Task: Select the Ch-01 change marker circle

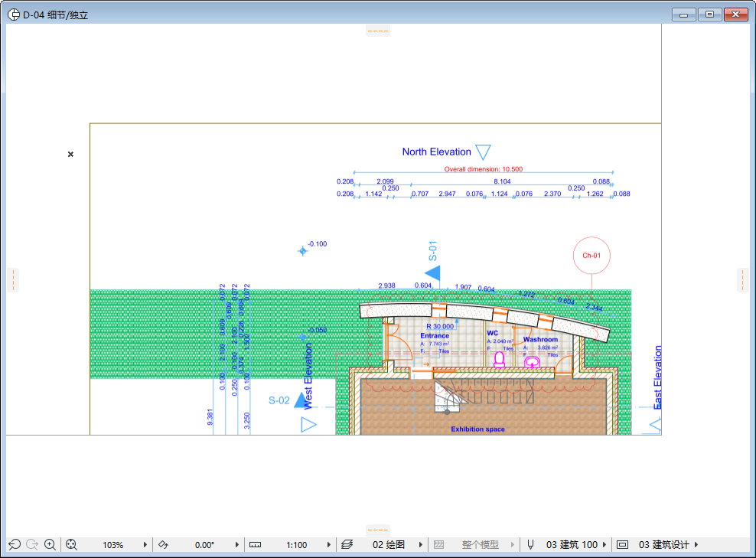Action: click(591, 256)
